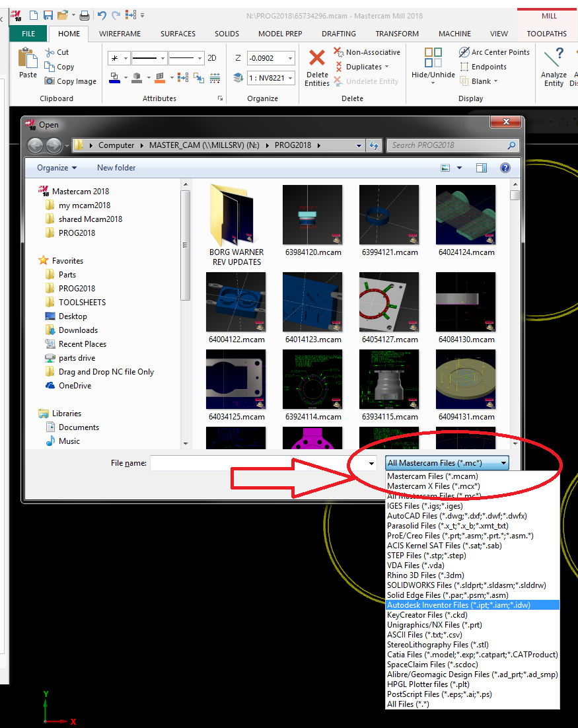Click the Attributes group dialog launcher
Viewport: 578px width, 728px height.
tap(220, 98)
